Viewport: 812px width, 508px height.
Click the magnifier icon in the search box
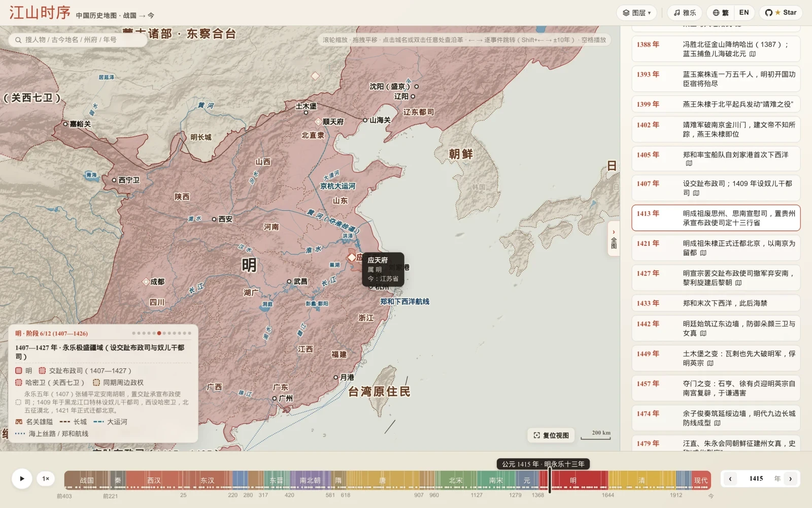[18, 40]
